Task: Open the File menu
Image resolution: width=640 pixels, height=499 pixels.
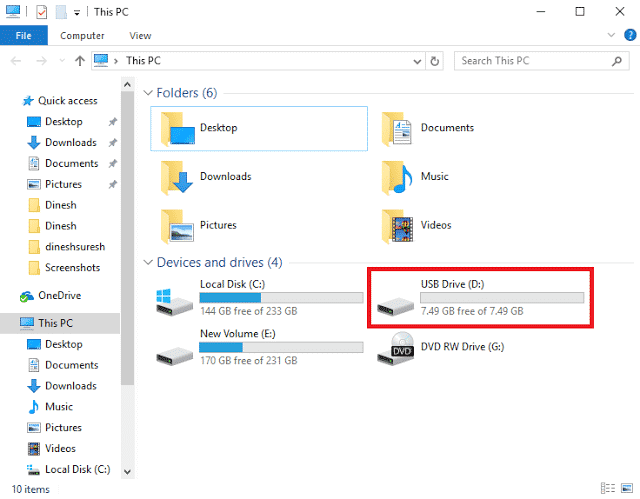Action: point(24,35)
